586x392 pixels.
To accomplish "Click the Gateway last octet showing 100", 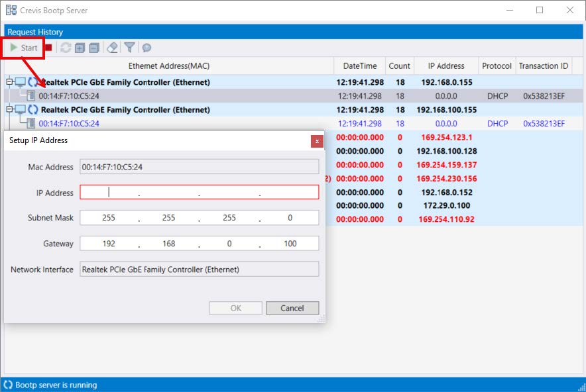I will point(290,244).
